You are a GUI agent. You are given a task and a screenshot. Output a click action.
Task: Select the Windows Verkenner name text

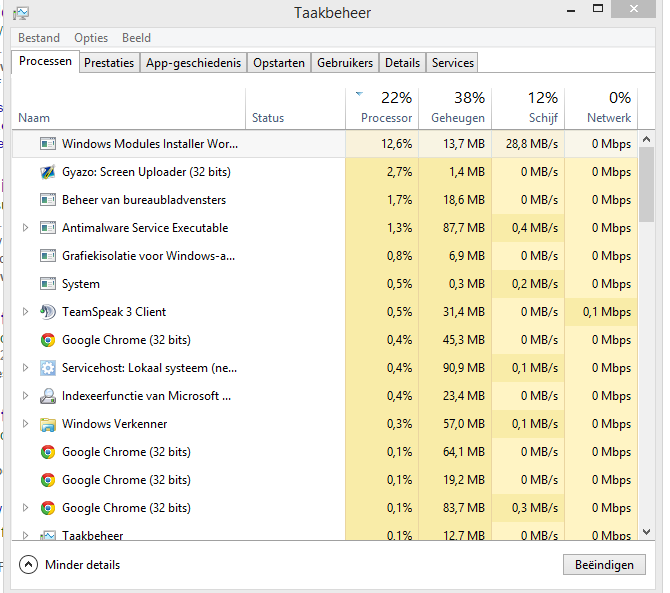point(115,424)
